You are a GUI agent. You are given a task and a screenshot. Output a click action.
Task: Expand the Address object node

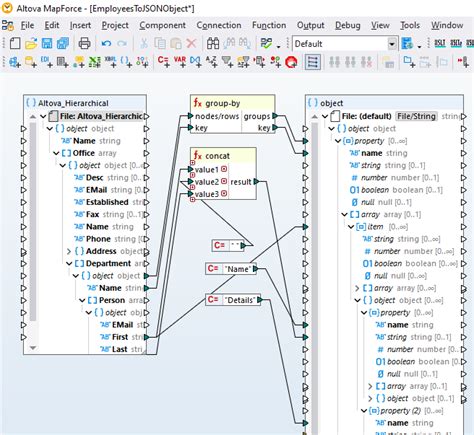(x=69, y=251)
